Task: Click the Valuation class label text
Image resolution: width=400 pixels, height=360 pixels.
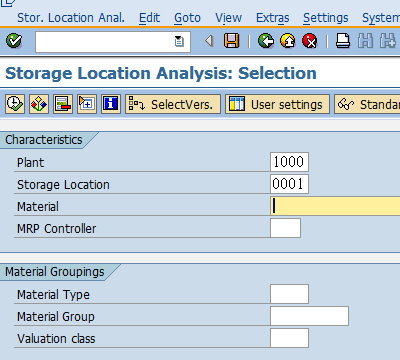Action: [56, 339]
